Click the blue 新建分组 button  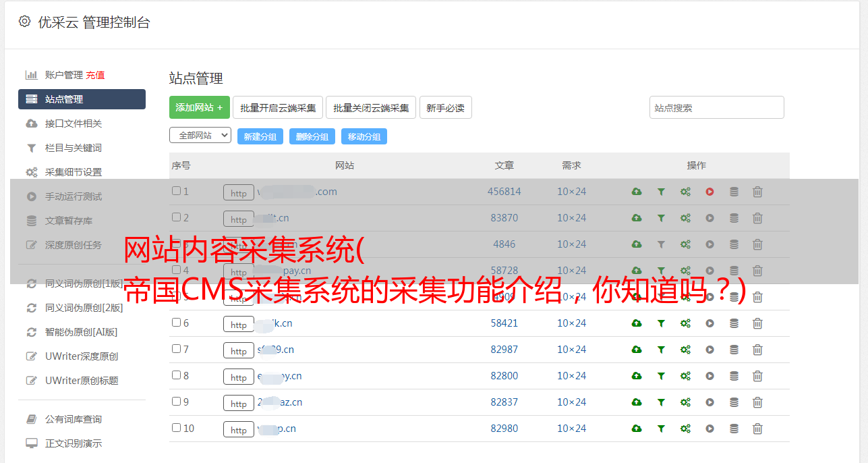pyautogui.click(x=260, y=136)
